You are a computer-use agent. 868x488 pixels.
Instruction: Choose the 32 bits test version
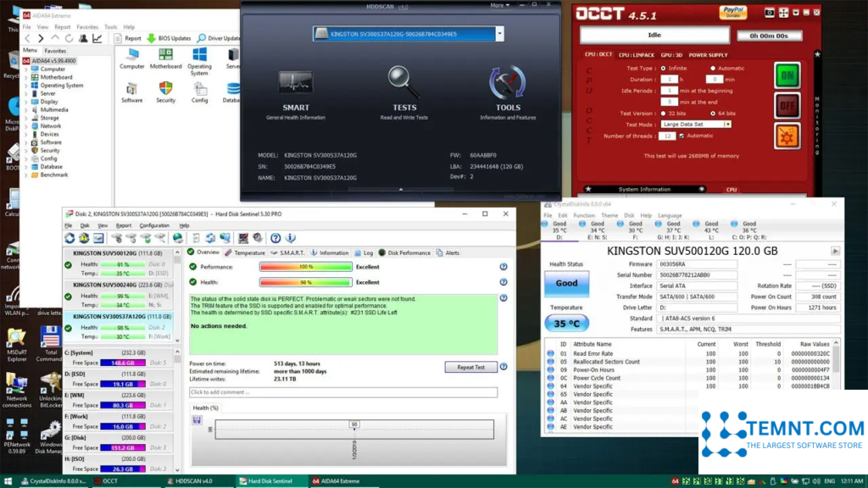click(663, 113)
